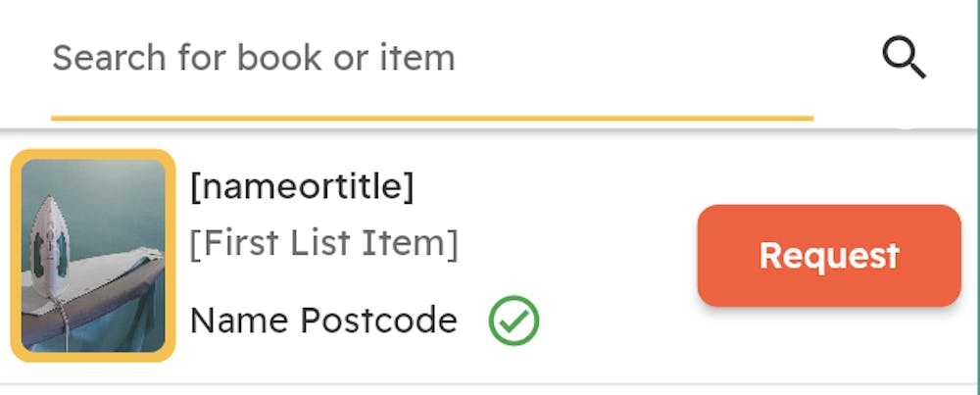Click the grey [First List Item] line
Screen dimensions: 980x395
click(323, 244)
